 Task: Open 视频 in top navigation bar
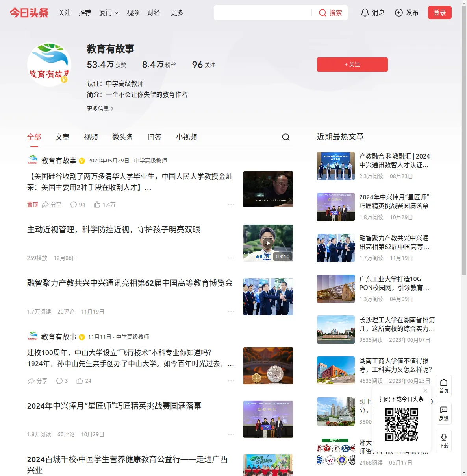(133, 13)
